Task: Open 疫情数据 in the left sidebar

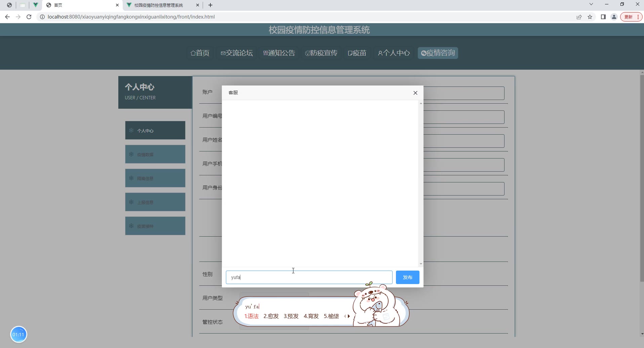Action: coord(155,154)
